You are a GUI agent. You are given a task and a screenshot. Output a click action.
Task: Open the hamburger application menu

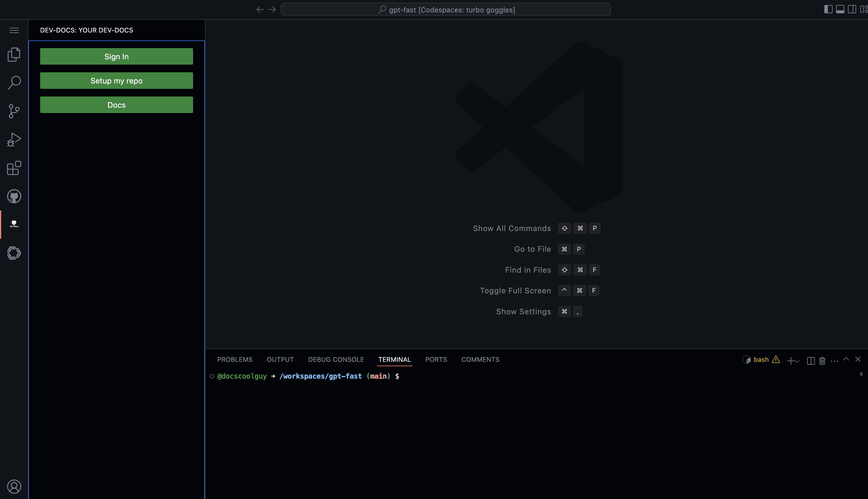[x=14, y=30]
